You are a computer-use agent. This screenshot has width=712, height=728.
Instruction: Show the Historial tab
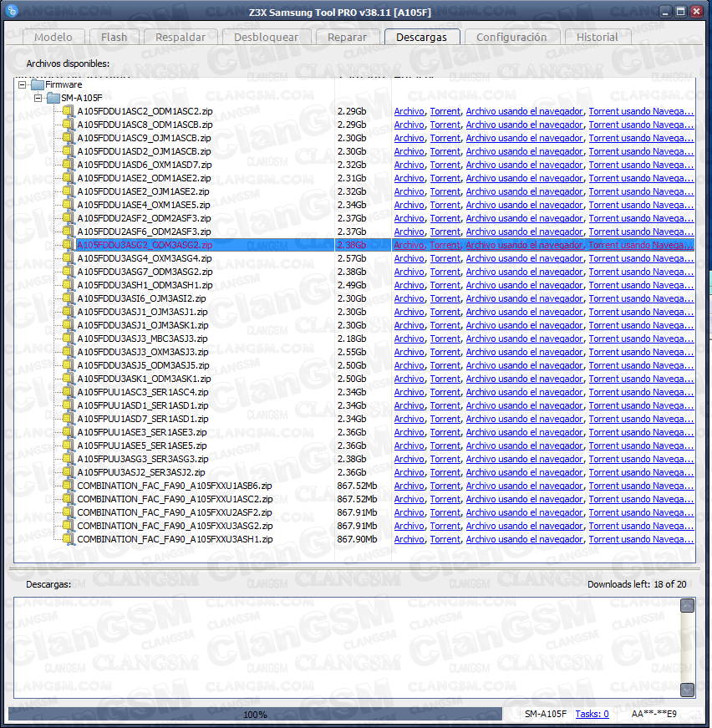pyautogui.click(x=598, y=37)
